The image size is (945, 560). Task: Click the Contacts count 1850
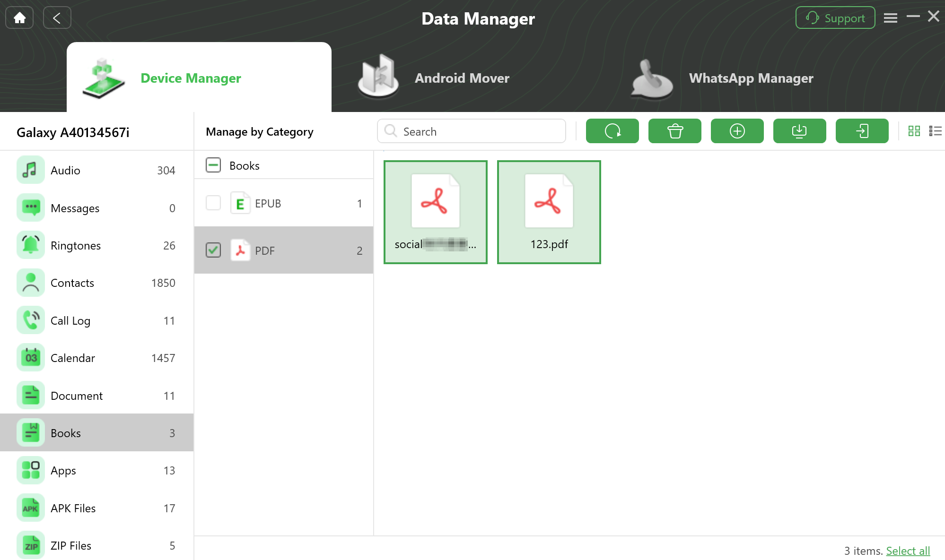click(163, 283)
